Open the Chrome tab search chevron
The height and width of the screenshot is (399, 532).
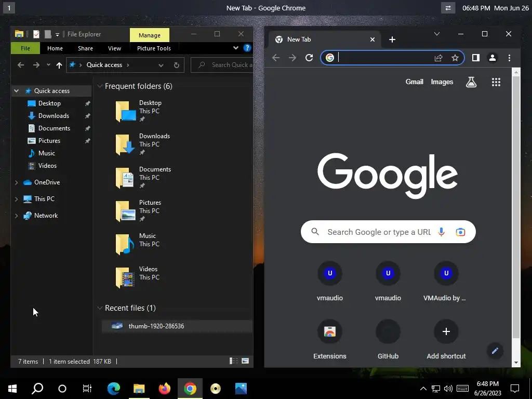pos(437,34)
